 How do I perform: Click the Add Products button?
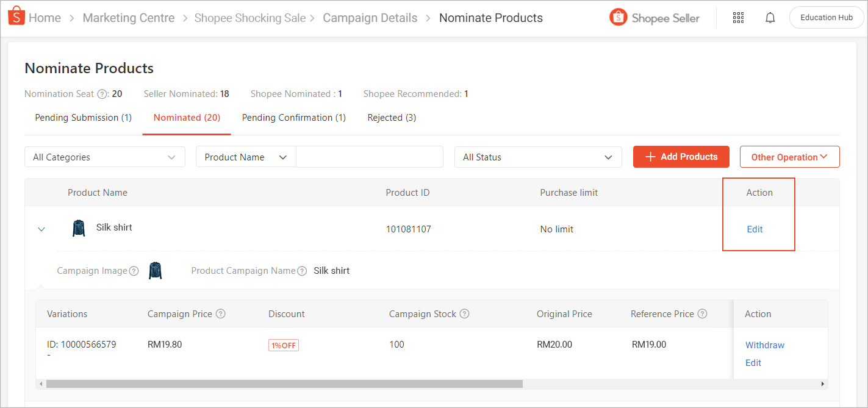point(681,157)
